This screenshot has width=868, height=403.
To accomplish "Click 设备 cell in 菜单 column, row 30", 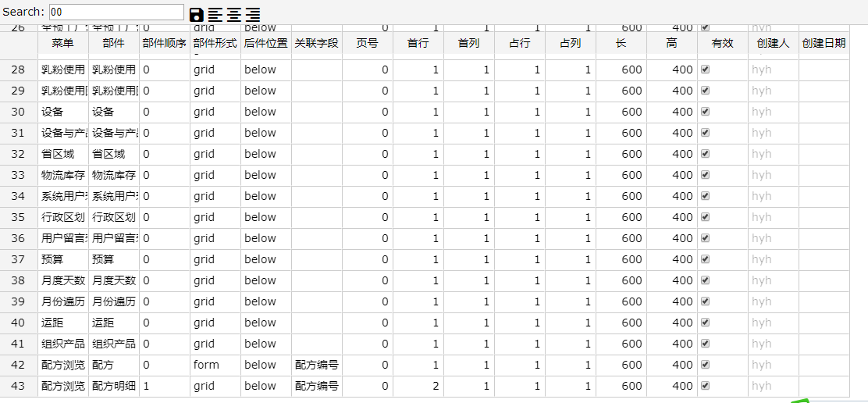I will click(63, 112).
